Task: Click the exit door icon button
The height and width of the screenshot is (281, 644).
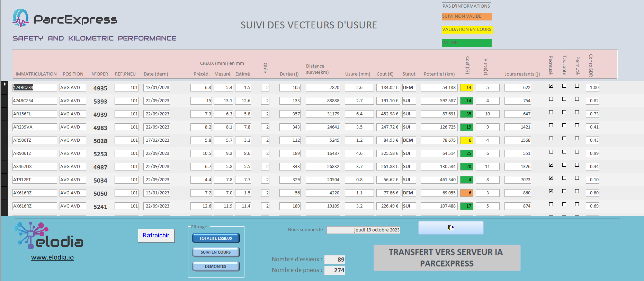Action: (x=450, y=228)
